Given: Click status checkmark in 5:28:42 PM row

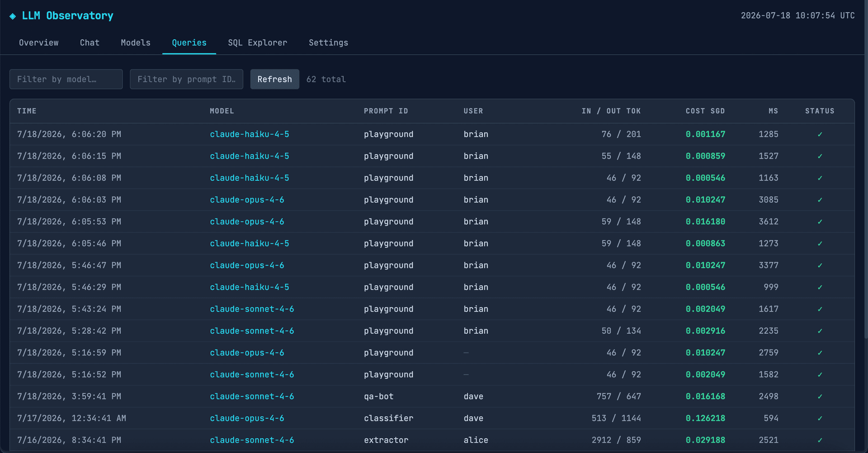Looking at the screenshot, I should coord(820,331).
